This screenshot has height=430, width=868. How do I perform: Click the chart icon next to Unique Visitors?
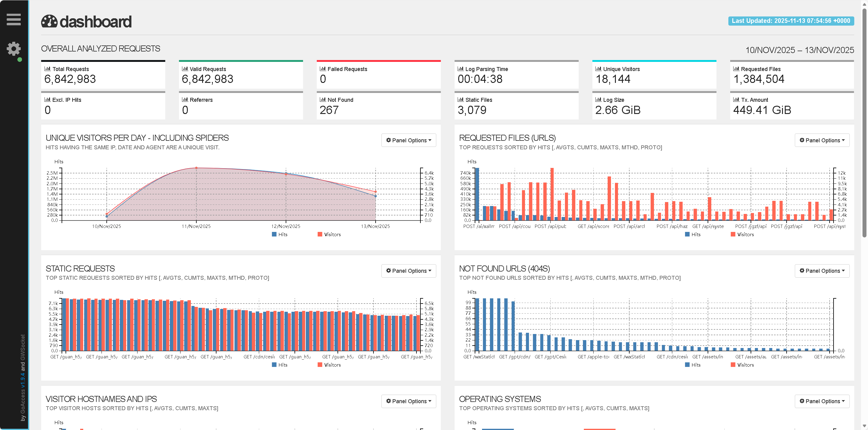[x=598, y=69]
